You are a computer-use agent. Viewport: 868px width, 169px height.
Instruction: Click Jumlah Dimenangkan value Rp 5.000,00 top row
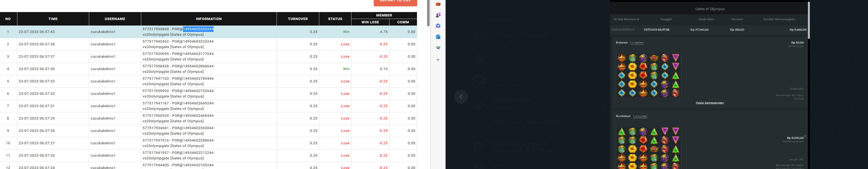point(798,30)
